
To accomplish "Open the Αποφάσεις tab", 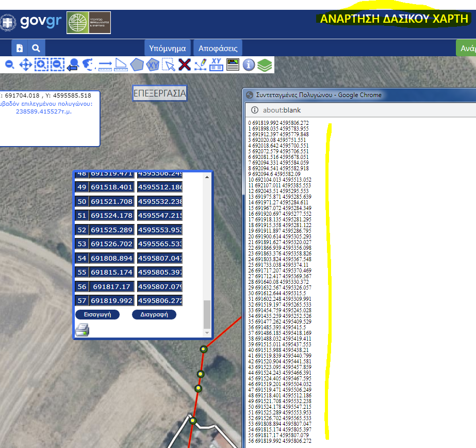I will click(x=218, y=49).
